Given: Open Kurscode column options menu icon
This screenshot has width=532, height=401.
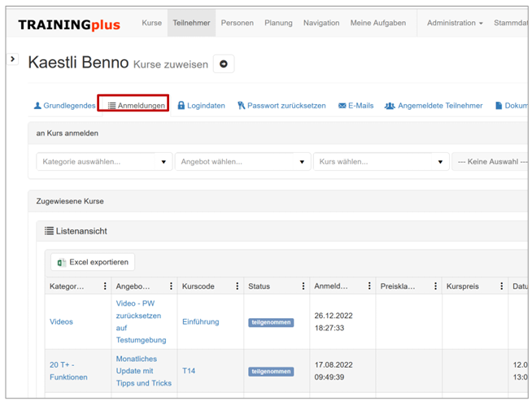Looking at the screenshot, I should (x=238, y=286).
